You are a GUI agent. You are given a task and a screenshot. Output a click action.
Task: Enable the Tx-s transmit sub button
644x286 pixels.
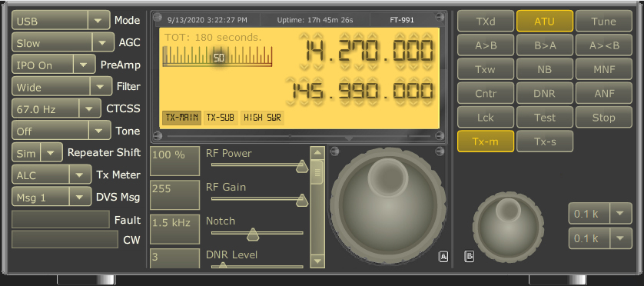click(545, 141)
